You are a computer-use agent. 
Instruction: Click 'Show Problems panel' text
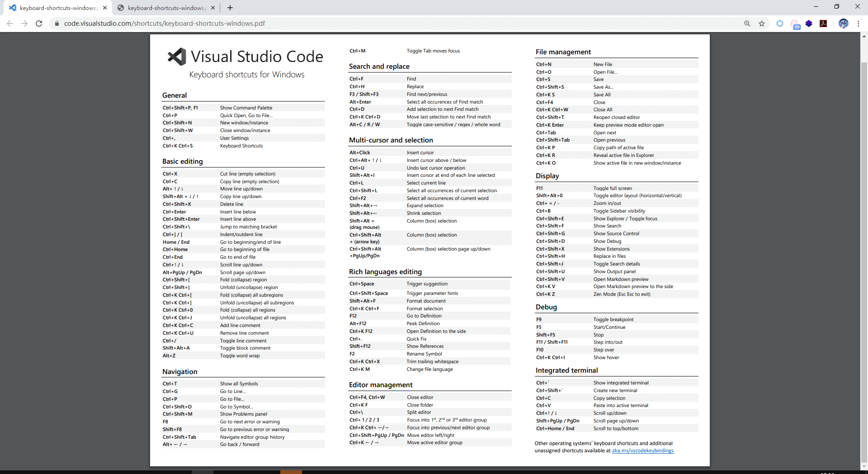coord(244,414)
